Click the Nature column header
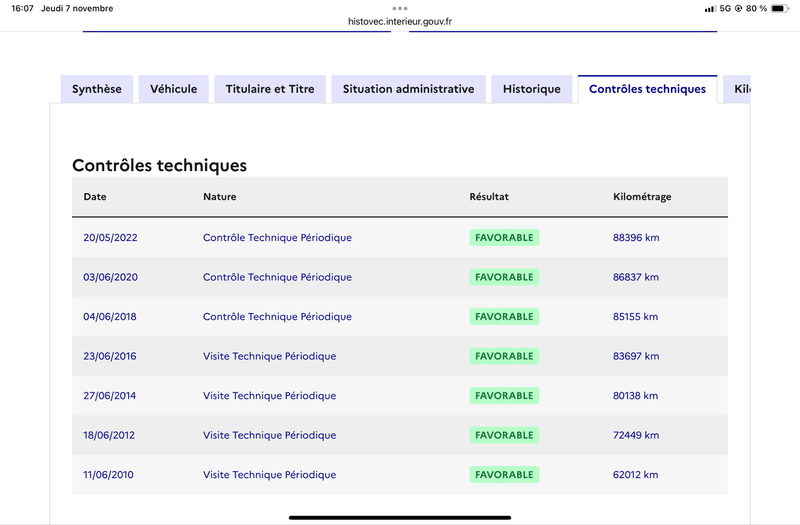Image resolution: width=800 pixels, height=525 pixels. pos(219,196)
